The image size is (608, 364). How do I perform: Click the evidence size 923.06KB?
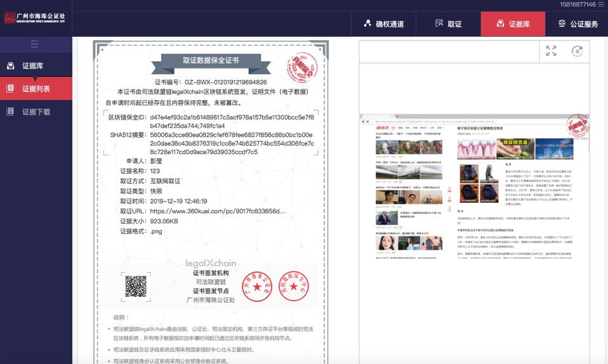[164, 221]
